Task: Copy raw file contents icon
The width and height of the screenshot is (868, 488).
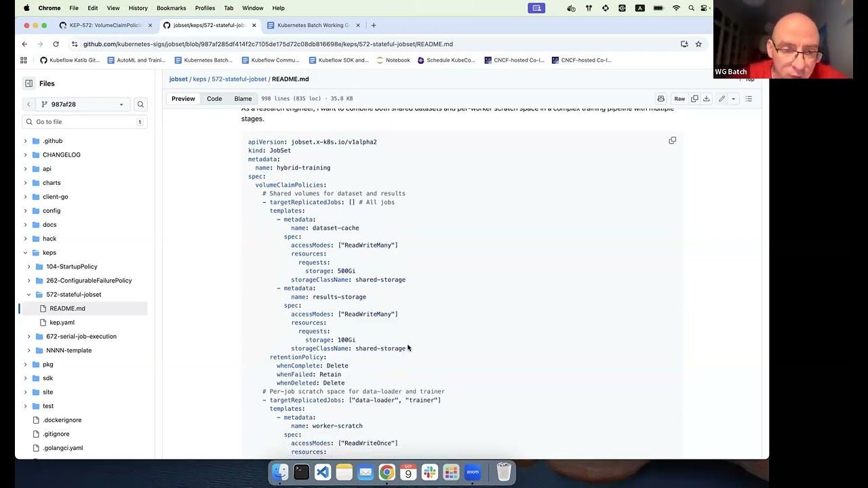Action: [x=694, y=99]
